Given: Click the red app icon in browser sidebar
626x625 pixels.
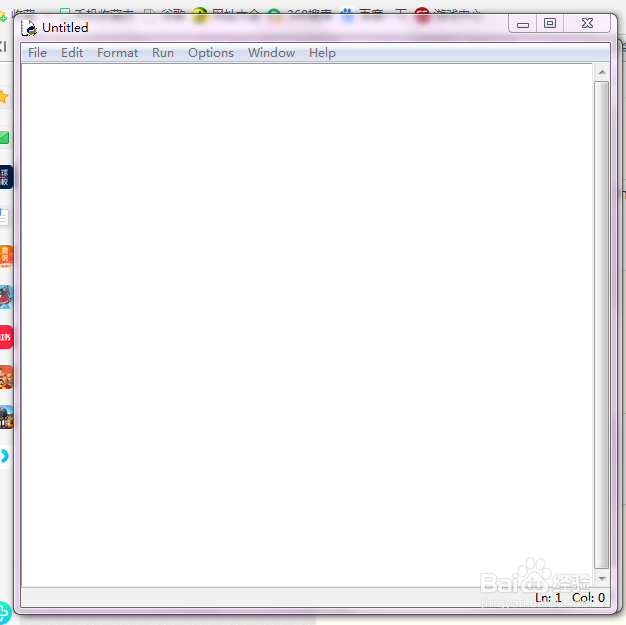Looking at the screenshot, I should point(6,337).
